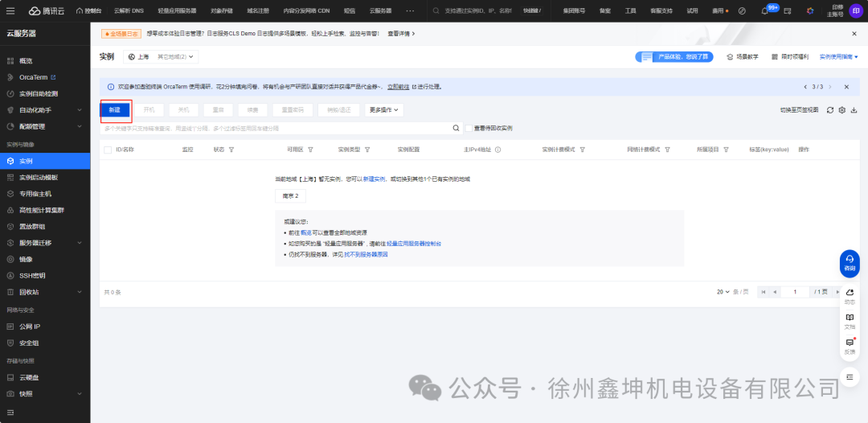Click the Tencent Cloud logo

pyautogui.click(x=46, y=10)
